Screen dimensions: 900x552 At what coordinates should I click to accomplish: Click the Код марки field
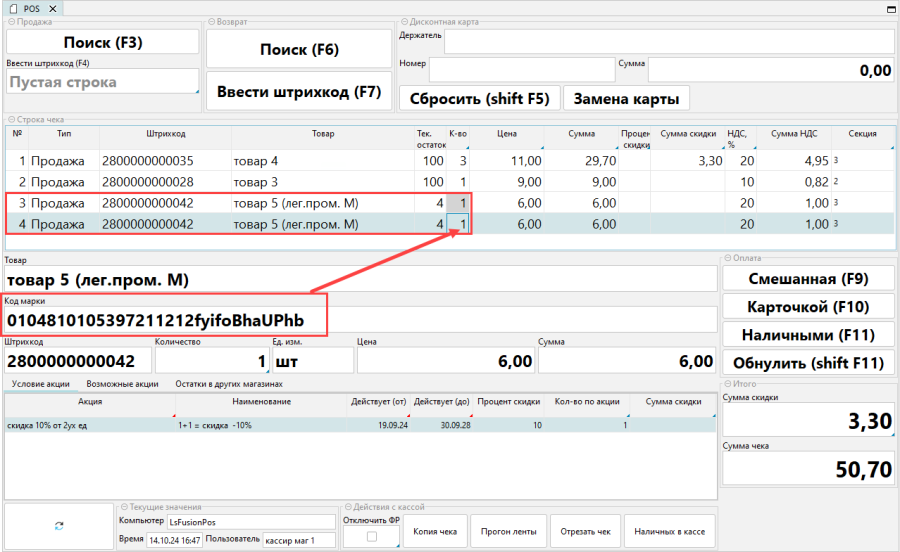point(360,320)
